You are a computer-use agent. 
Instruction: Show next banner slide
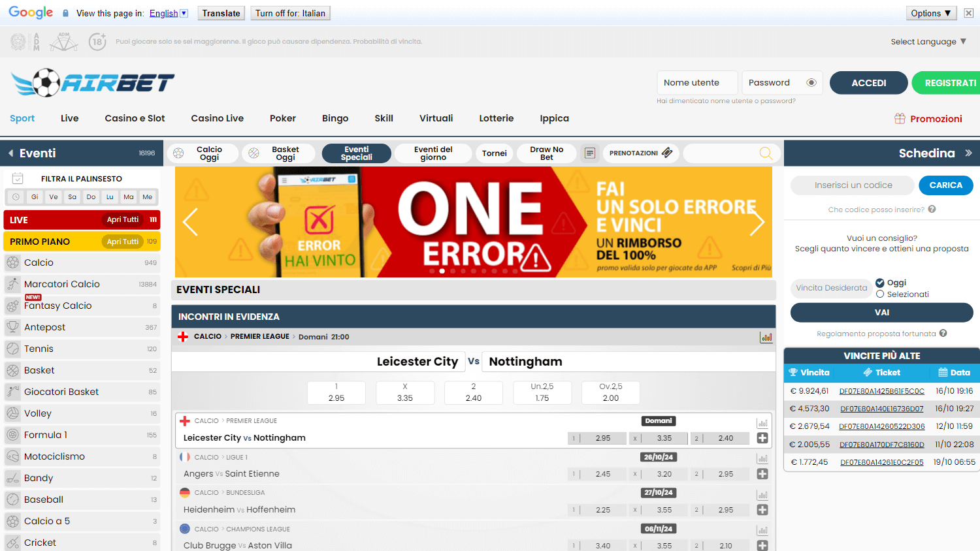(x=757, y=222)
